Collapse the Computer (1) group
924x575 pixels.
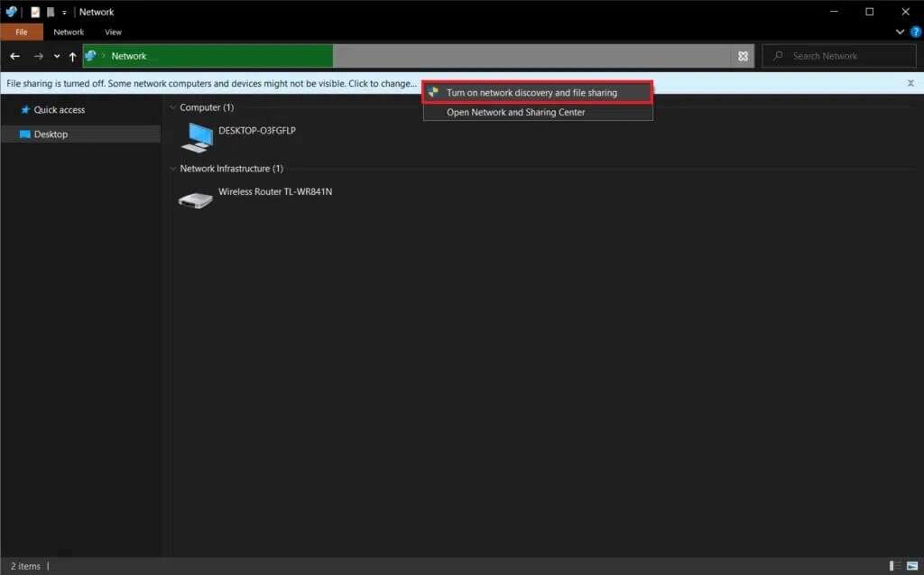point(173,107)
